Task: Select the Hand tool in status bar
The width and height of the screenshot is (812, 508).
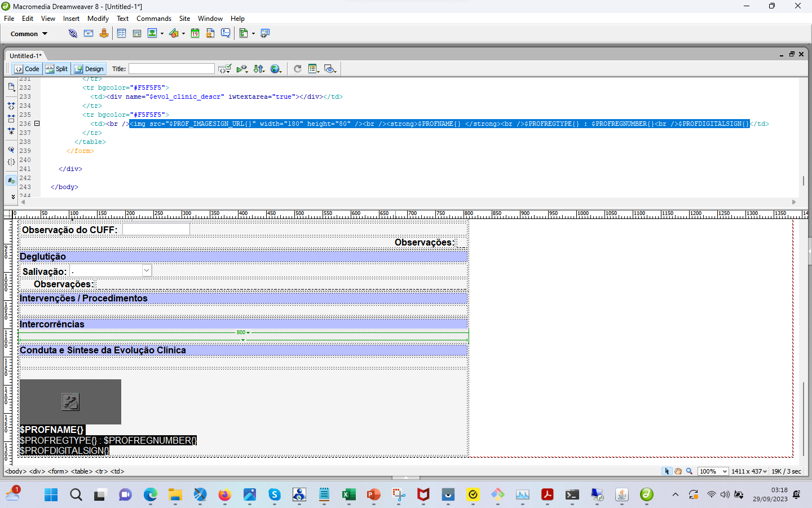Action: tap(678, 471)
